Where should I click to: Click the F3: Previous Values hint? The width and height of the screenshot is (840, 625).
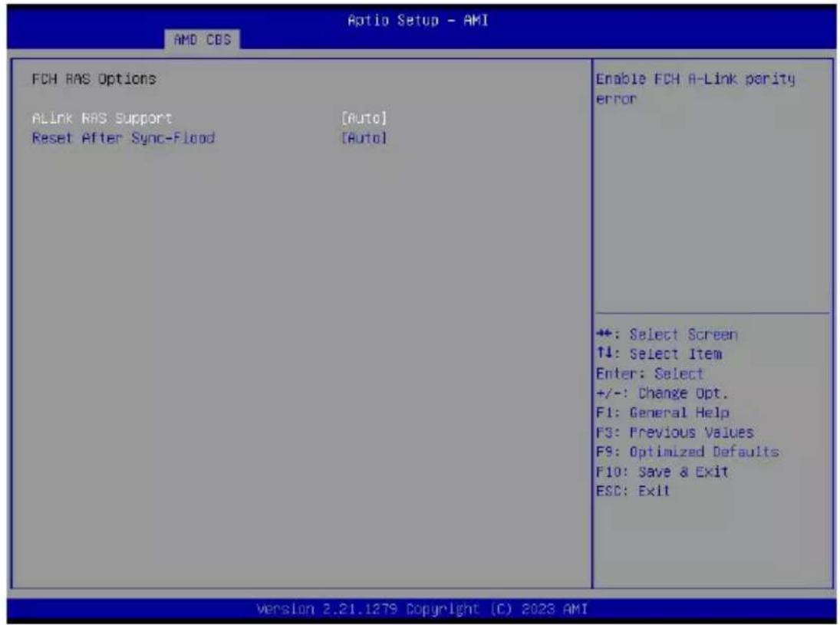point(675,433)
